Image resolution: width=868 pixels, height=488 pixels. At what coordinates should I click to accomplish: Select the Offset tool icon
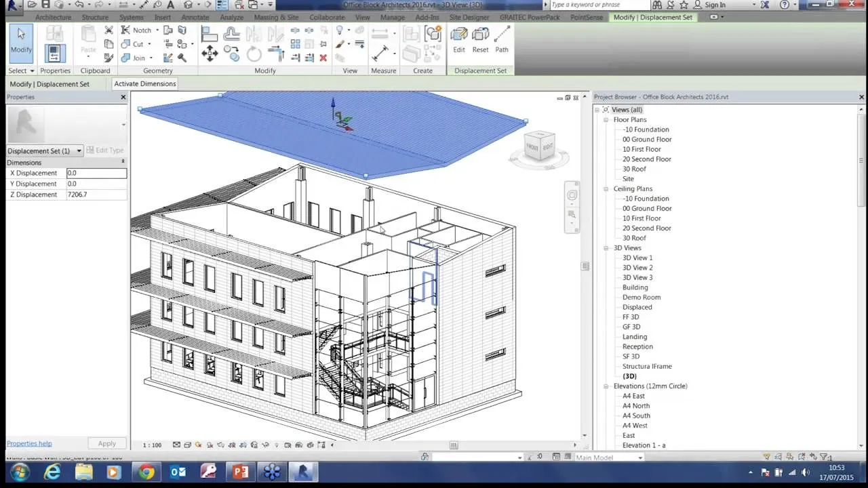231,34
